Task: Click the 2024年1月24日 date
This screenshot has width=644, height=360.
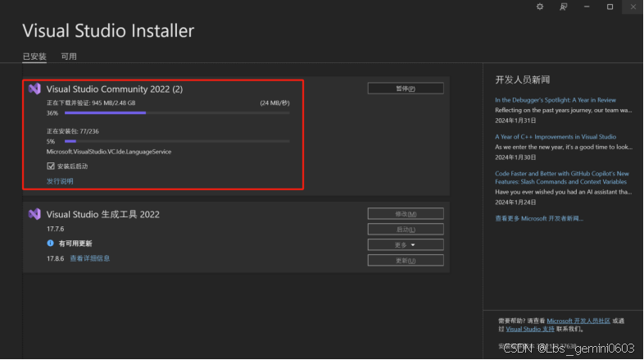Action: pyautogui.click(x=515, y=203)
